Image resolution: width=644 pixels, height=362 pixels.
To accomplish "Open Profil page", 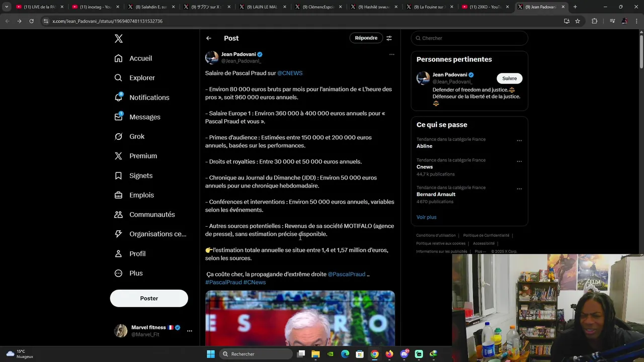I will pyautogui.click(x=130, y=253).
